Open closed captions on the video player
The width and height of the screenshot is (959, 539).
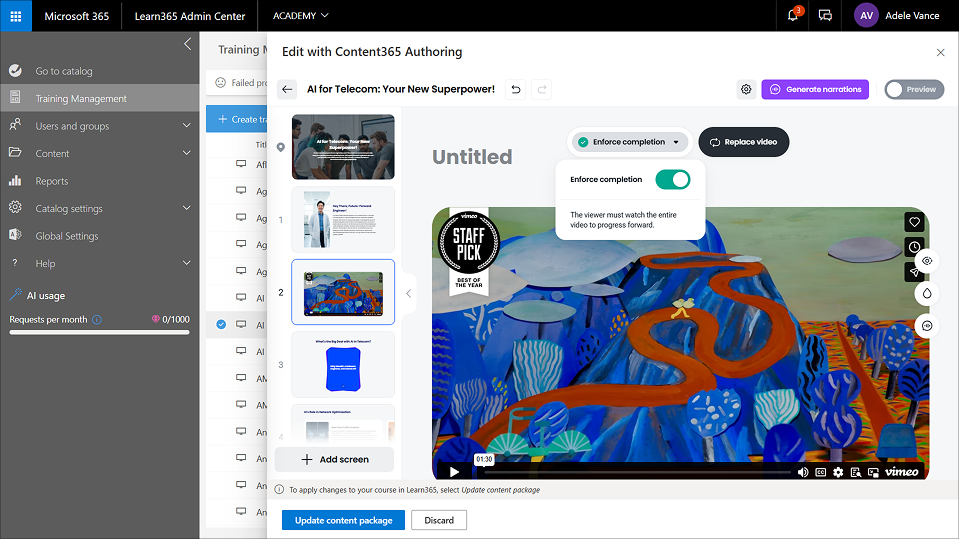820,472
